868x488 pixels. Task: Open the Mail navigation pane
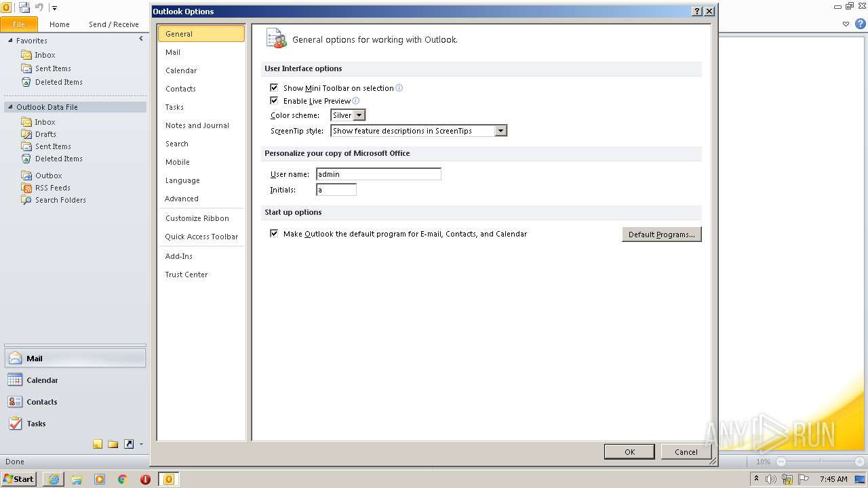click(x=75, y=359)
